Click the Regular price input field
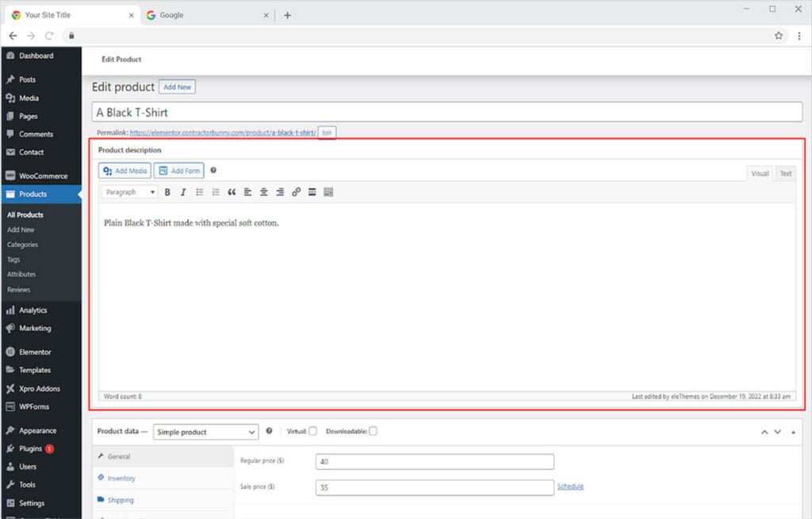Viewport: 812px width, 519px height. [435, 462]
